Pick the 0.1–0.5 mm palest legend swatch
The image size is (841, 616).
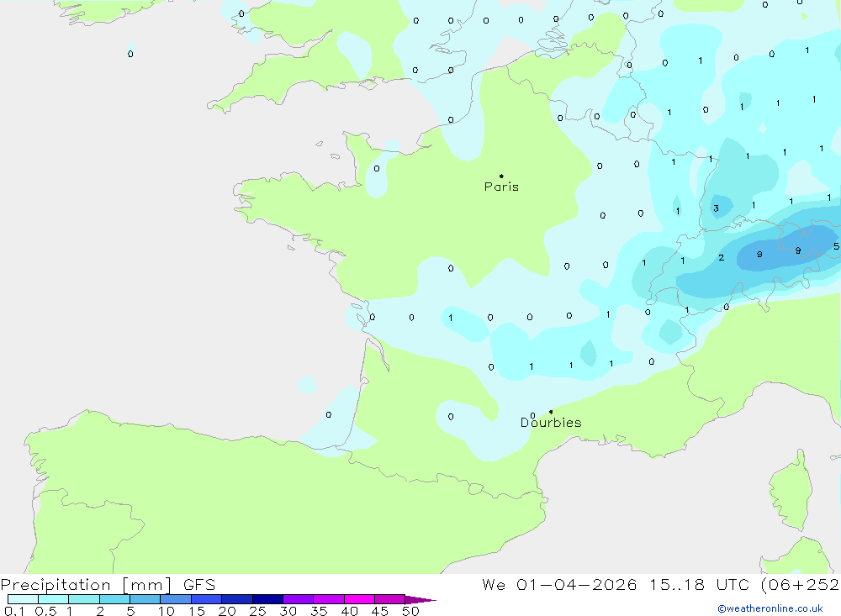click(x=23, y=599)
